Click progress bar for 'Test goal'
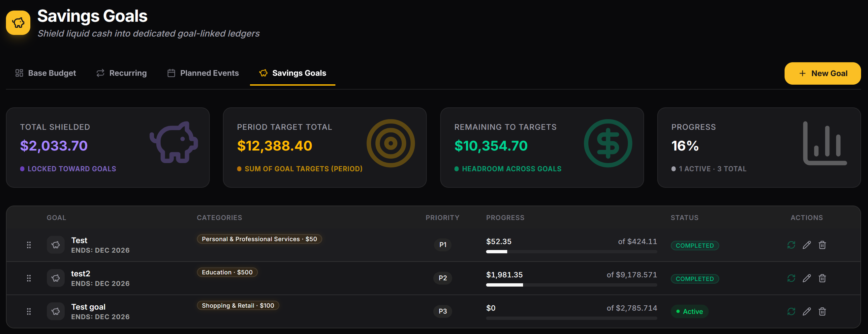This screenshot has height=334, width=868. point(571,319)
